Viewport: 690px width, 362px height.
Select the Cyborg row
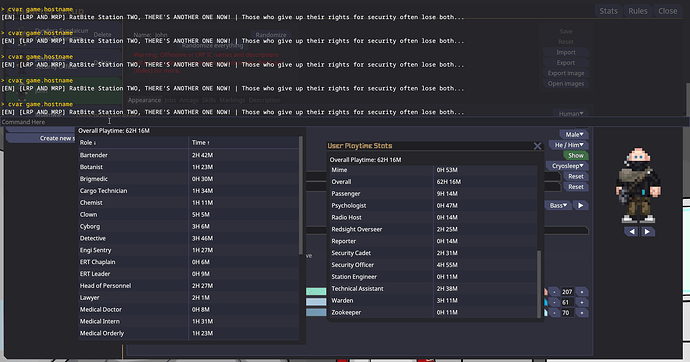(x=188, y=226)
